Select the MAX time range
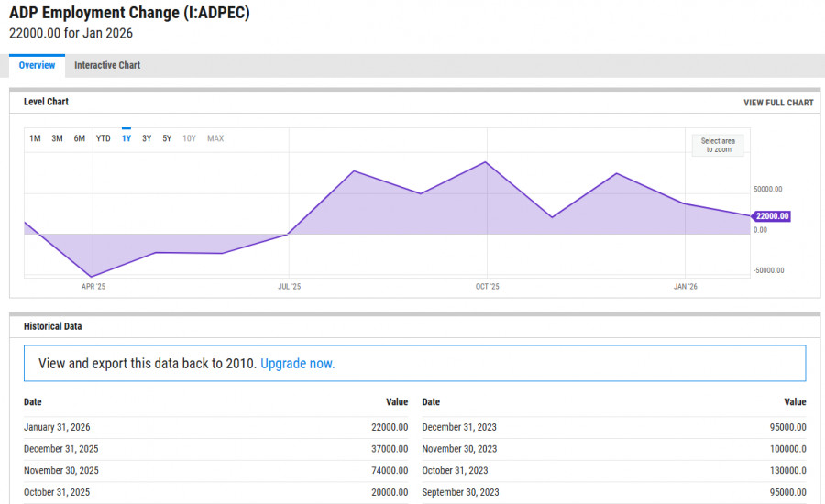 click(x=215, y=138)
